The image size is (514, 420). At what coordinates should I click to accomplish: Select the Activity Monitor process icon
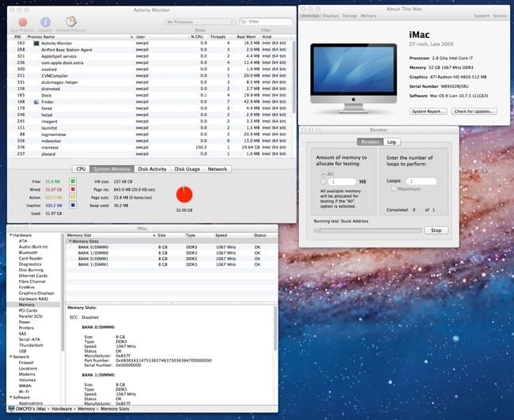click(x=36, y=43)
